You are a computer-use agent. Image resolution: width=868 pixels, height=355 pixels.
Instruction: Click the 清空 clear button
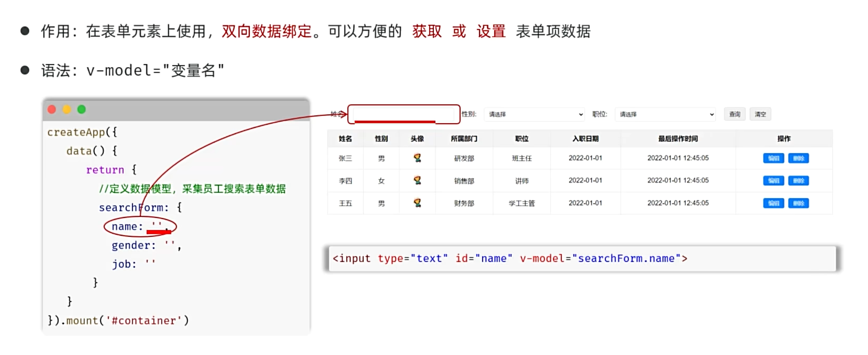[760, 115]
